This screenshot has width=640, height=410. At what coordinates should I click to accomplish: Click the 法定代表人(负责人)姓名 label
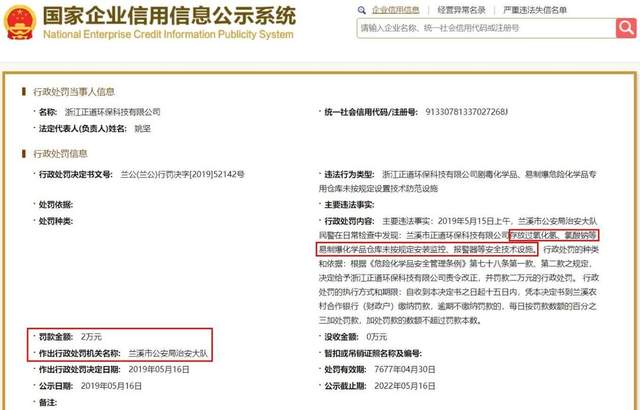point(83,129)
